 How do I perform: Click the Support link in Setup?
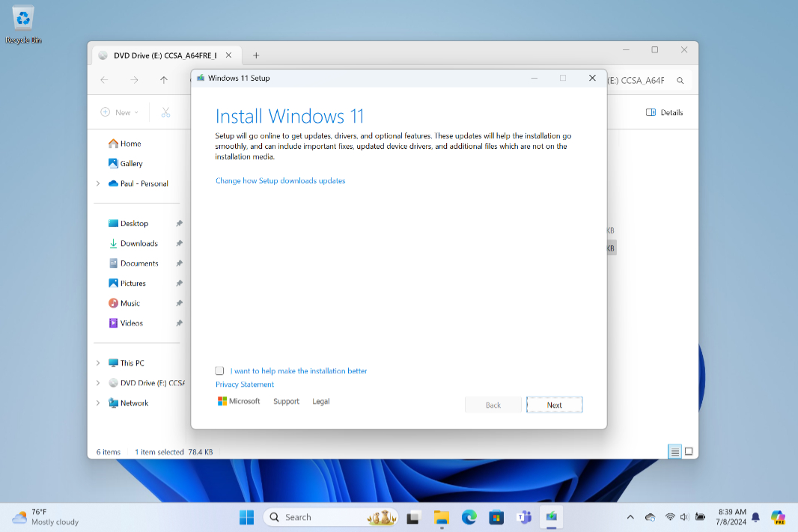tap(286, 402)
